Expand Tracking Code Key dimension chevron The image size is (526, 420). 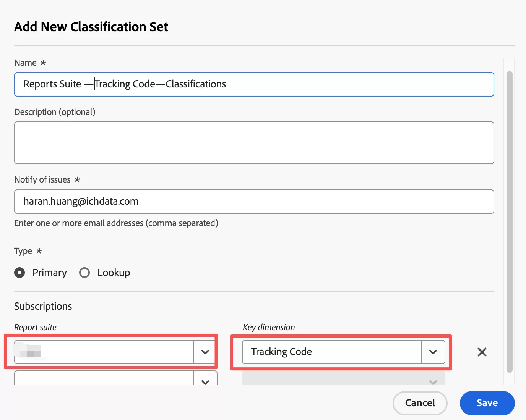pos(433,352)
